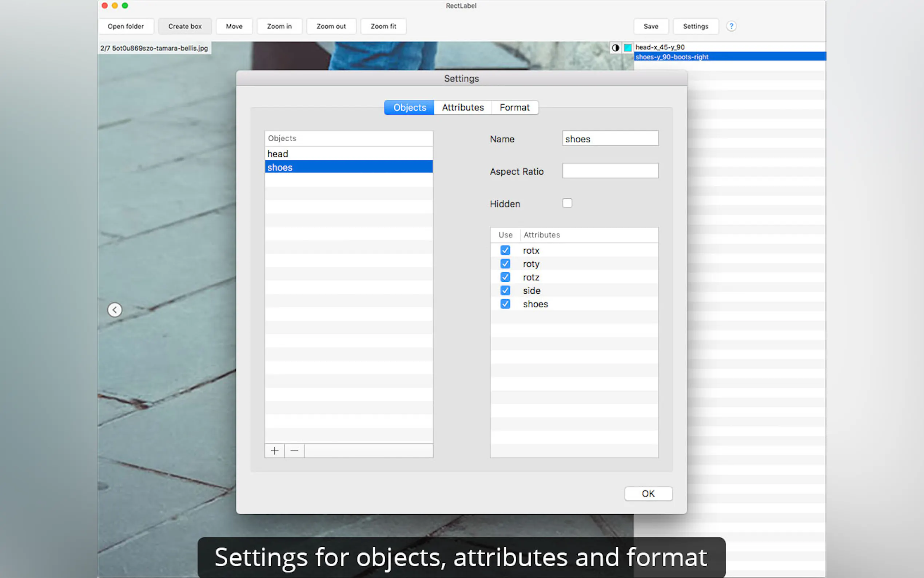Click the Save button in toolbar
Screen dimensions: 924x578
point(650,26)
